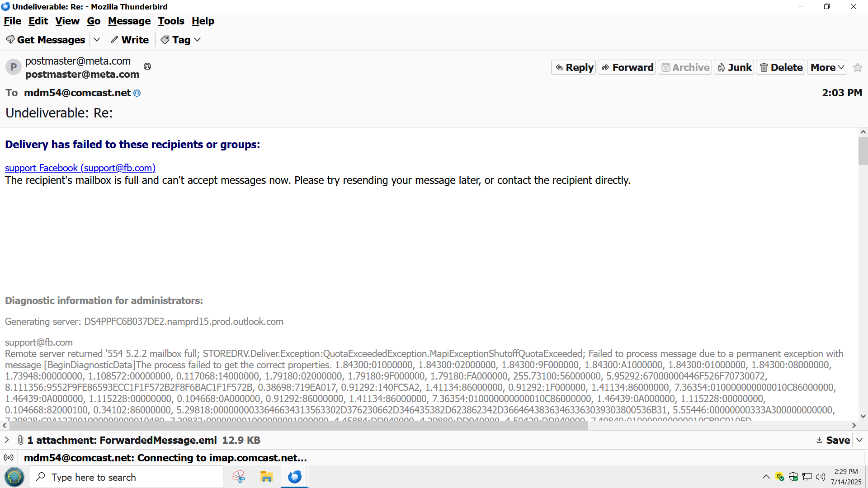The height and width of the screenshot is (488, 868).
Task: Click the address book icon beside mdm54@comcast.net
Action: coord(137,93)
